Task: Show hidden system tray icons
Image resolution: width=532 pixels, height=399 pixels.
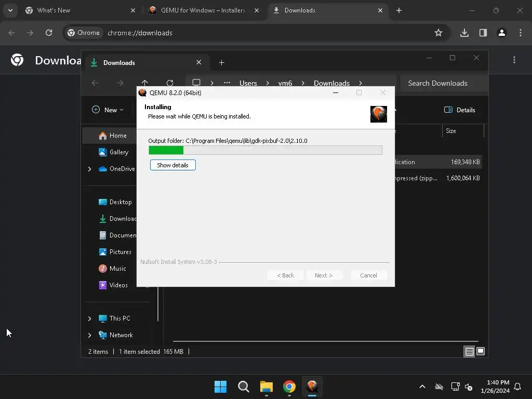Action: 422,387
